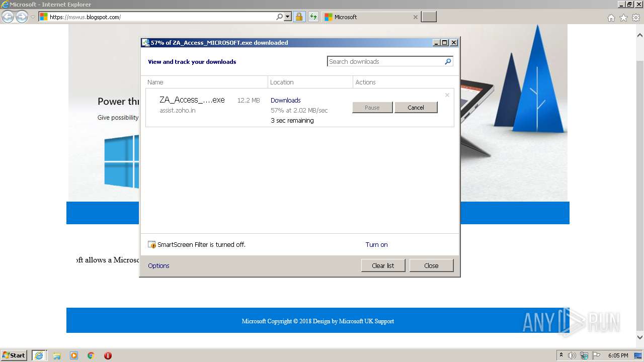Click the Show desktop button
The width and height of the screenshot is (644, 362).
[x=638, y=355]
